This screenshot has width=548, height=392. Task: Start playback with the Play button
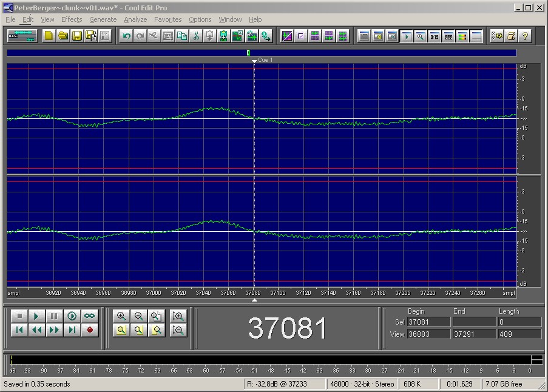pyautogui.click(x=37, y=316)
